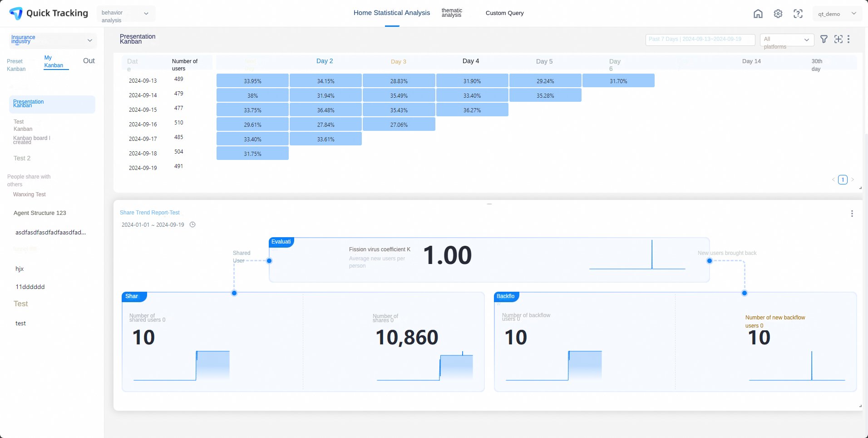
Task: Open the All platforms dropdown
Action: click(787, 40)
